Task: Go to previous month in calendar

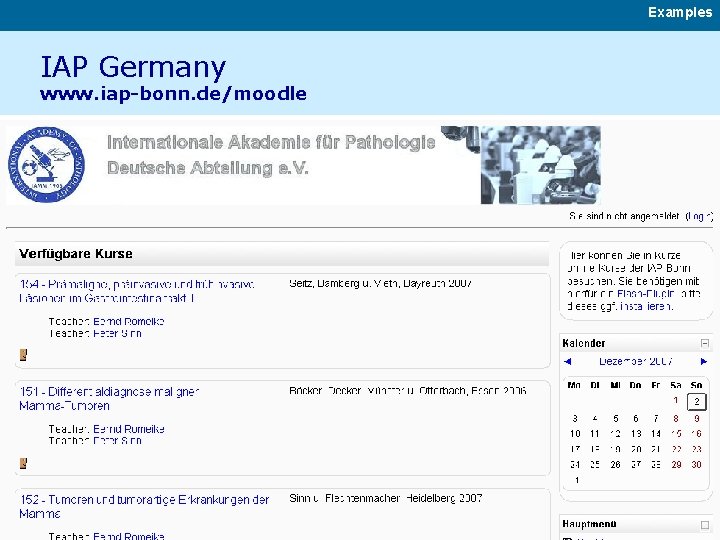Action: pos(568,361)
